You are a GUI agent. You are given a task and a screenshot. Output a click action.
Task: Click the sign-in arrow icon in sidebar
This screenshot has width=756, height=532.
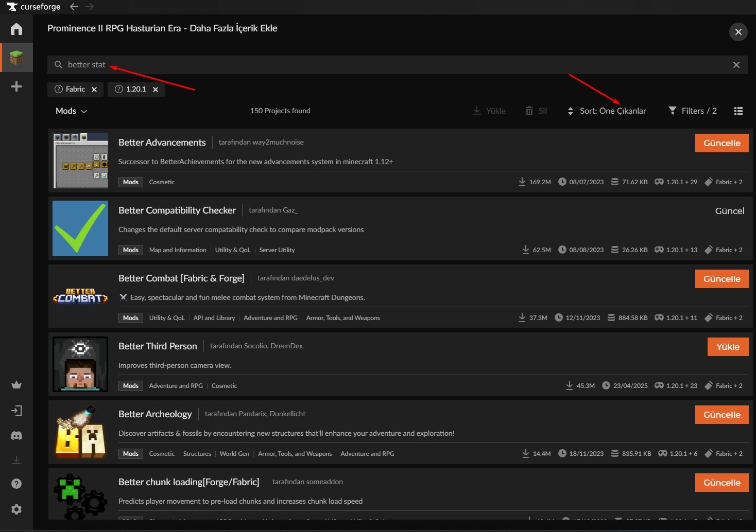point(16,411)
